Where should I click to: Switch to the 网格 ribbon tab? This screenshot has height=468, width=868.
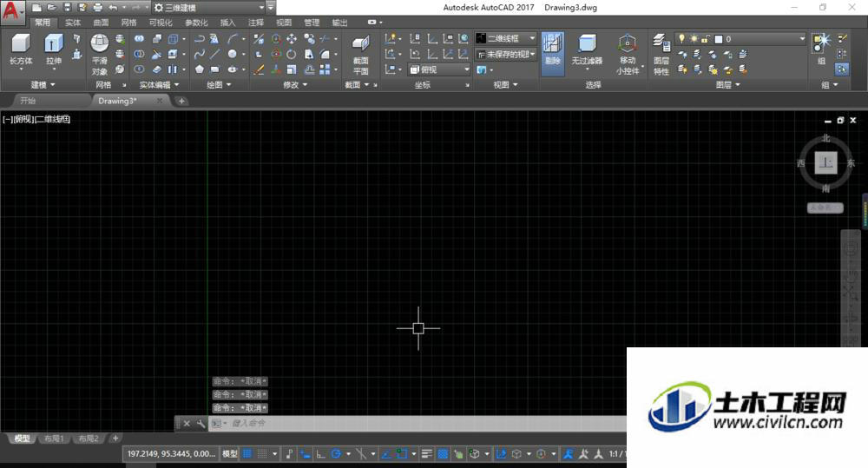click(129, 23)
